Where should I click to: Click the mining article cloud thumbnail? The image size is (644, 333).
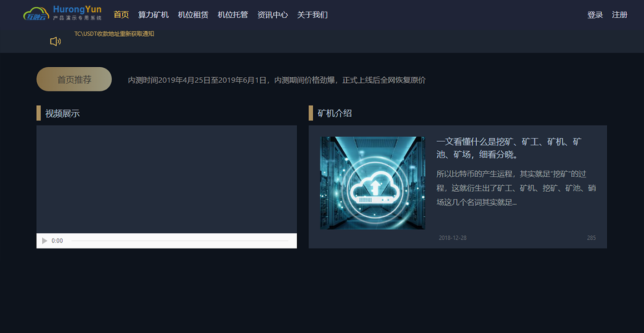372,182
